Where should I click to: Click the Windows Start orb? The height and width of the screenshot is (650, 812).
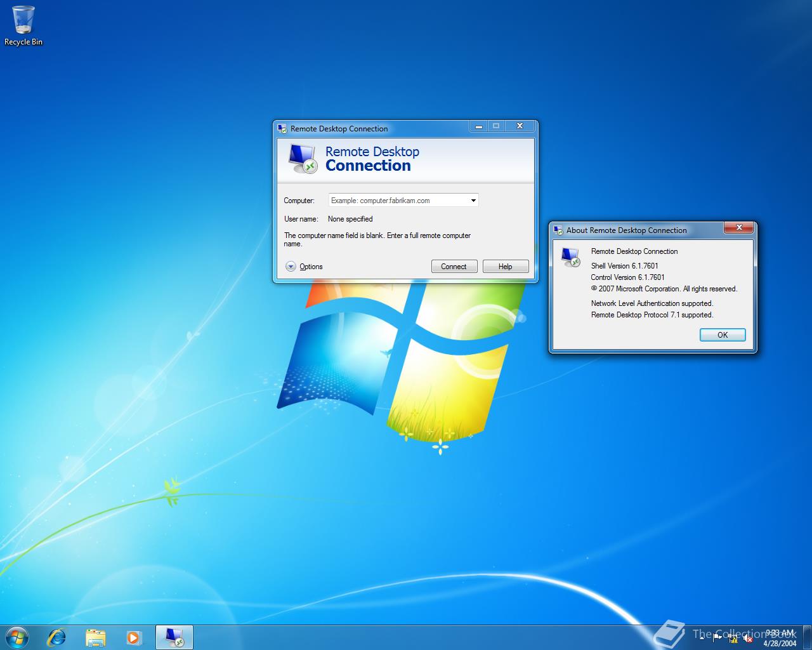tap(17, 637)
